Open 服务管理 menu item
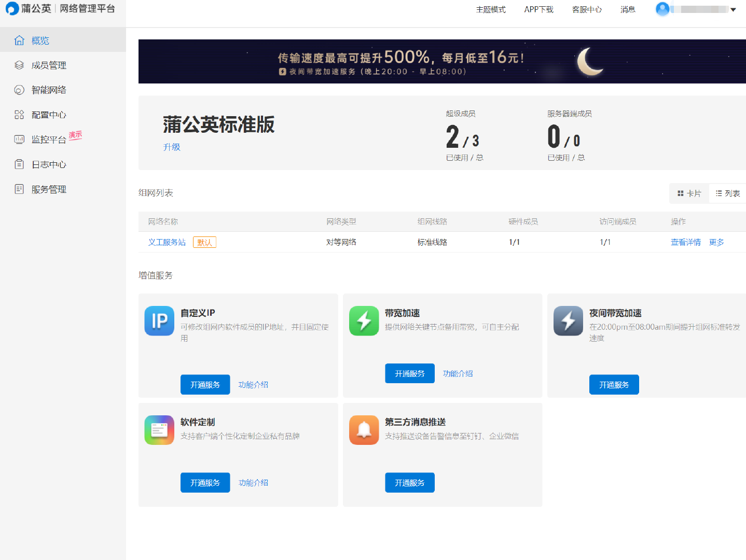This screenshot has width=746, height=560. [63, 189]
